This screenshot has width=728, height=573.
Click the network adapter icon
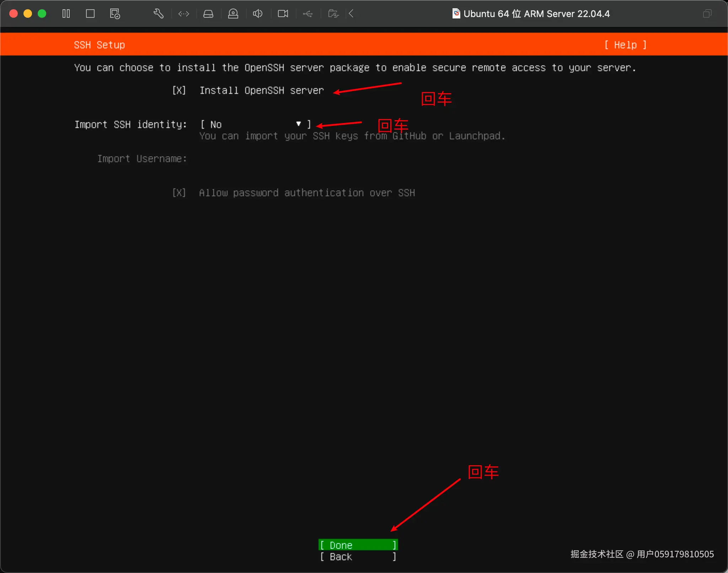click(x=184, y=14)
